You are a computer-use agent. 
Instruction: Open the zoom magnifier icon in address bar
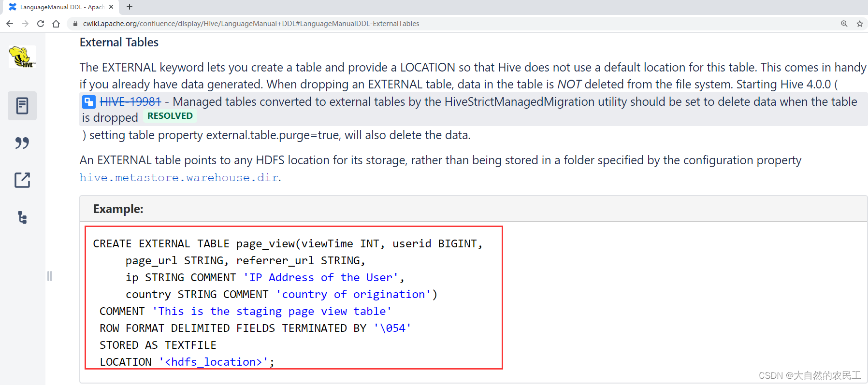[844, 24]
